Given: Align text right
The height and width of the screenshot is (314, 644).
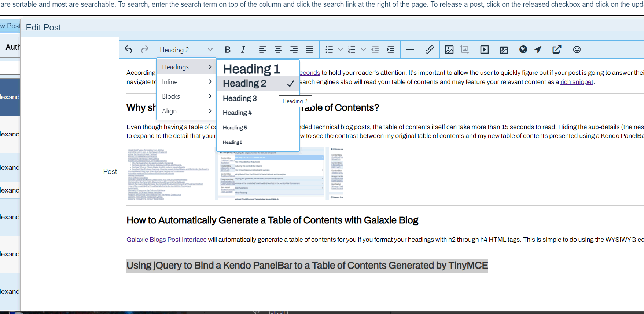Looking at the screenshot, I should coord(294,50).
